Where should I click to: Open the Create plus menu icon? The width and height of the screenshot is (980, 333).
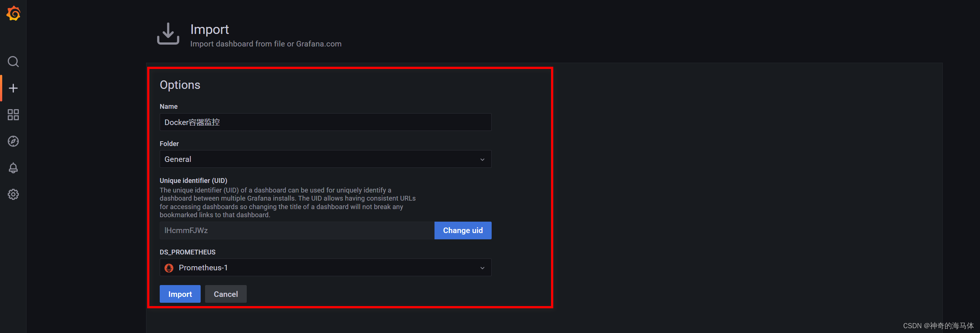pos(13,88)
